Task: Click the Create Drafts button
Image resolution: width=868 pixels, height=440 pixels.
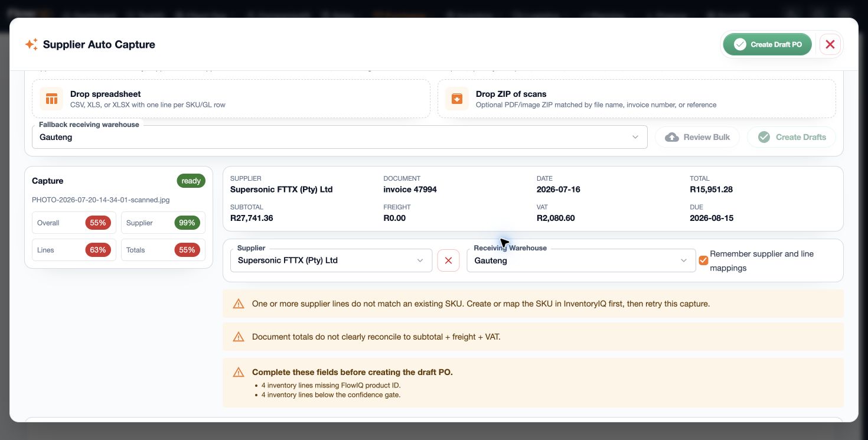Action: (791, 137)
